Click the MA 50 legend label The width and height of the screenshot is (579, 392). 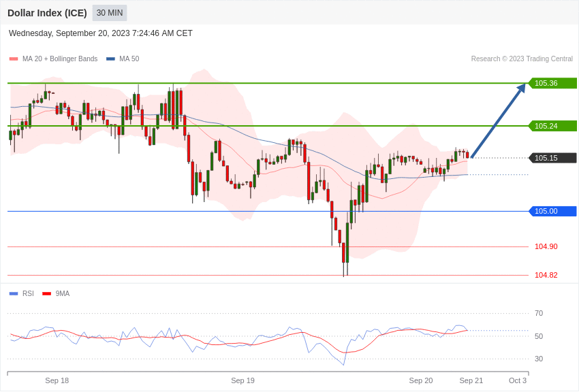coord(129,59)
